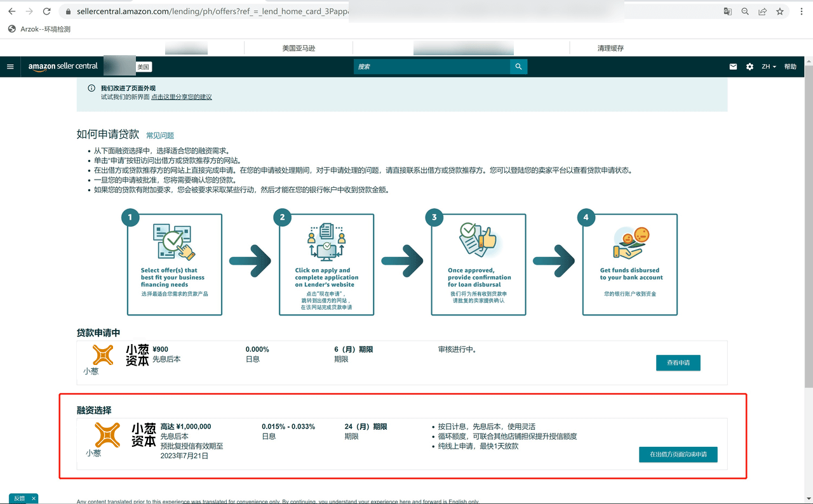Bookmark this page with star icon
Viewport: 813px width, 504px height.
coord(780,11)
